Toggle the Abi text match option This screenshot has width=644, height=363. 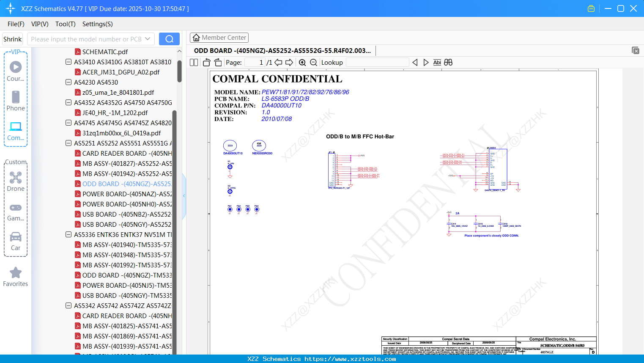click(437, 62)
